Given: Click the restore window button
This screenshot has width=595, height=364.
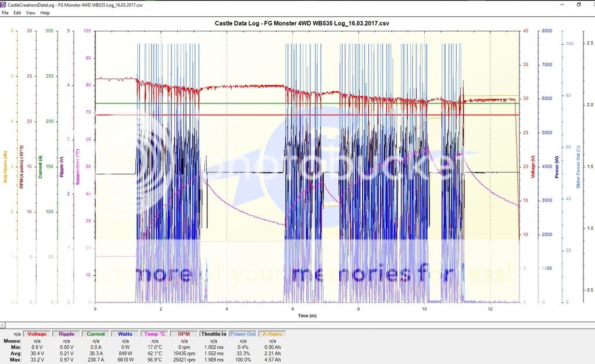Looking at the screenshot, I should tap(578, 4).
